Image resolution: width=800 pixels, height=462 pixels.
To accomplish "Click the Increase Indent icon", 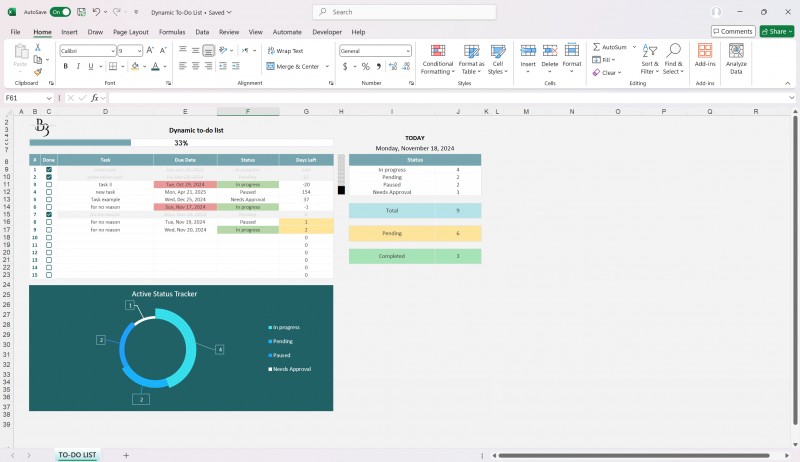I will click(236, 66).
